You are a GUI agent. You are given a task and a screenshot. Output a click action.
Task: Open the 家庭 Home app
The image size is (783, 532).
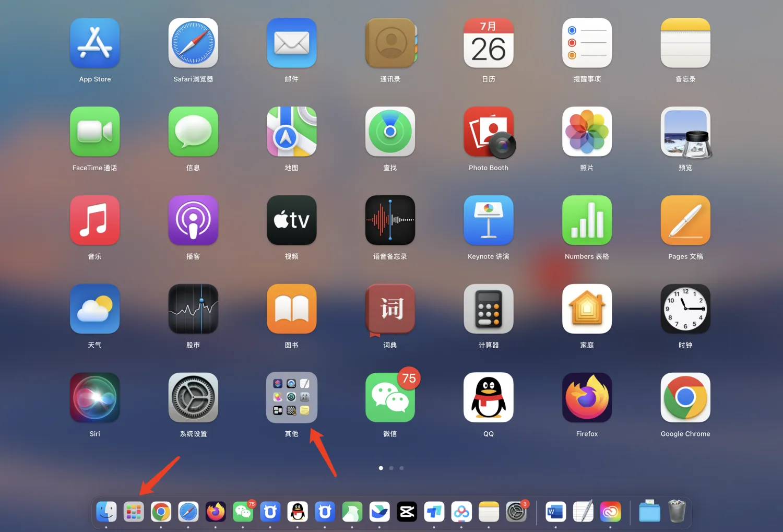(587, 309)
